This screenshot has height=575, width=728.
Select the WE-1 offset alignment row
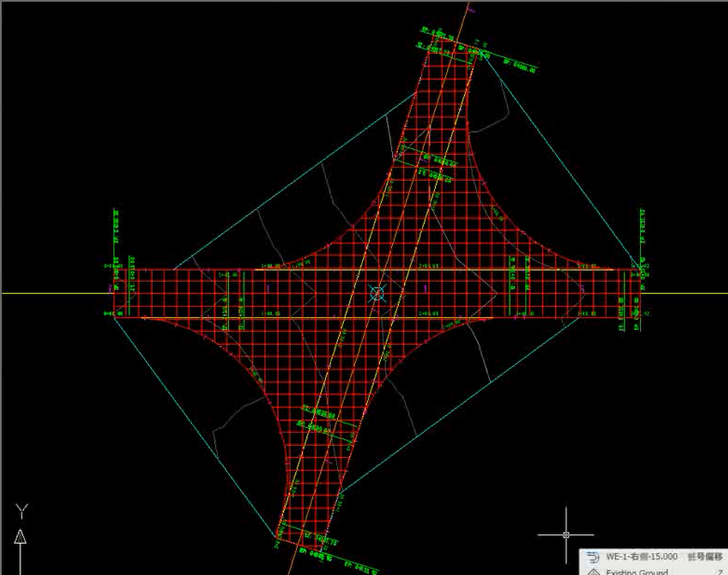click(x=654, y=557)
